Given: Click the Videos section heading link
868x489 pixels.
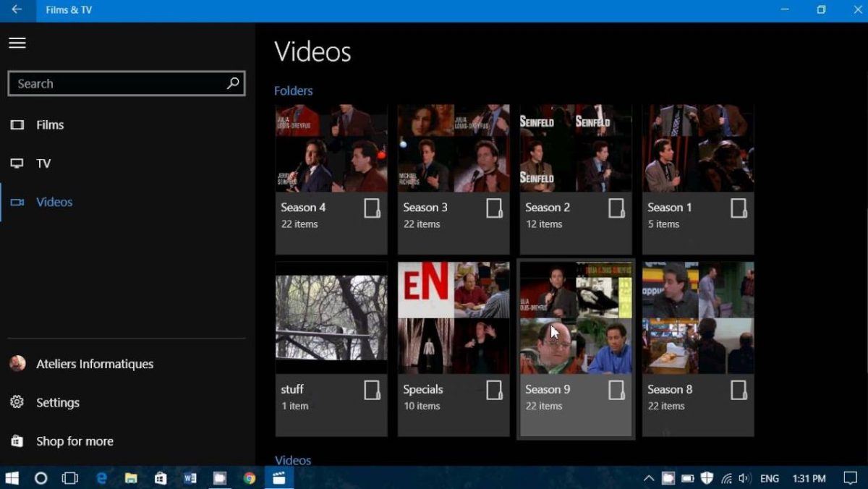Looking at the screenshot, I should (x=292, y=460).
